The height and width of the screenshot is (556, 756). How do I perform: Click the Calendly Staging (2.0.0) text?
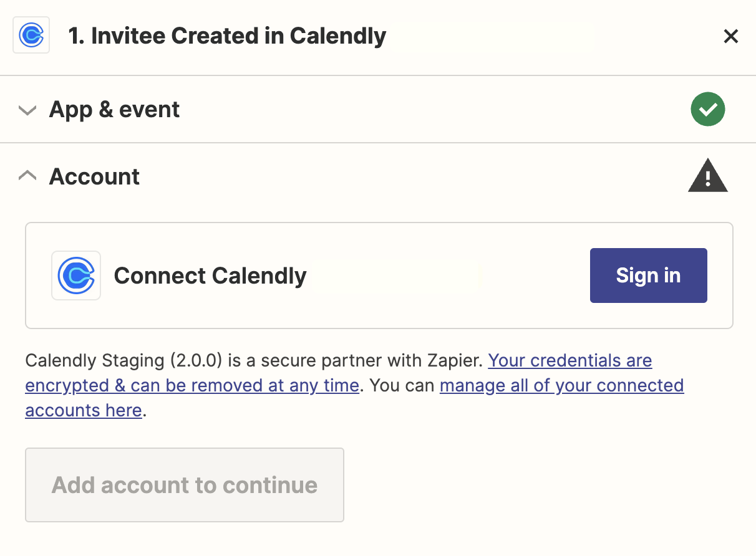pos(124,360)
